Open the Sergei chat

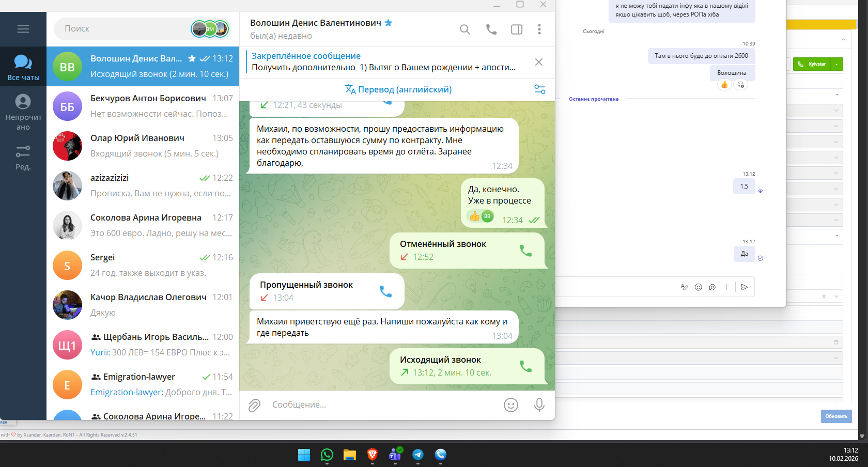tap(143, 265)
